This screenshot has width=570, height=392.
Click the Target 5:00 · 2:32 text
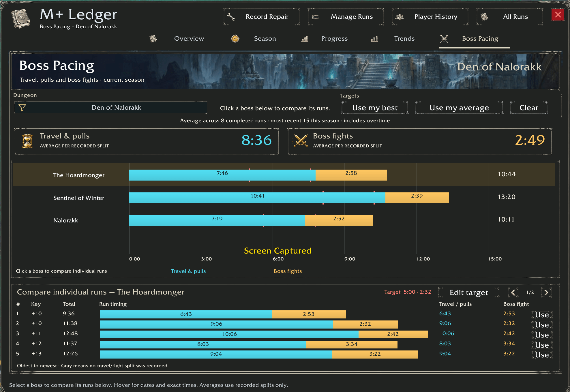tap(408, 292)
